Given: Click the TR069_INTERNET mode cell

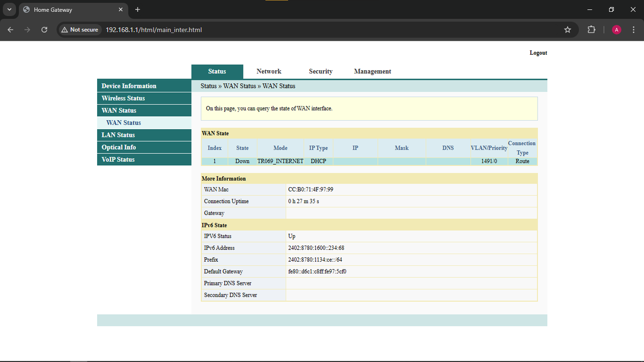Looking at the screenshot, I should tap(280, 161).
